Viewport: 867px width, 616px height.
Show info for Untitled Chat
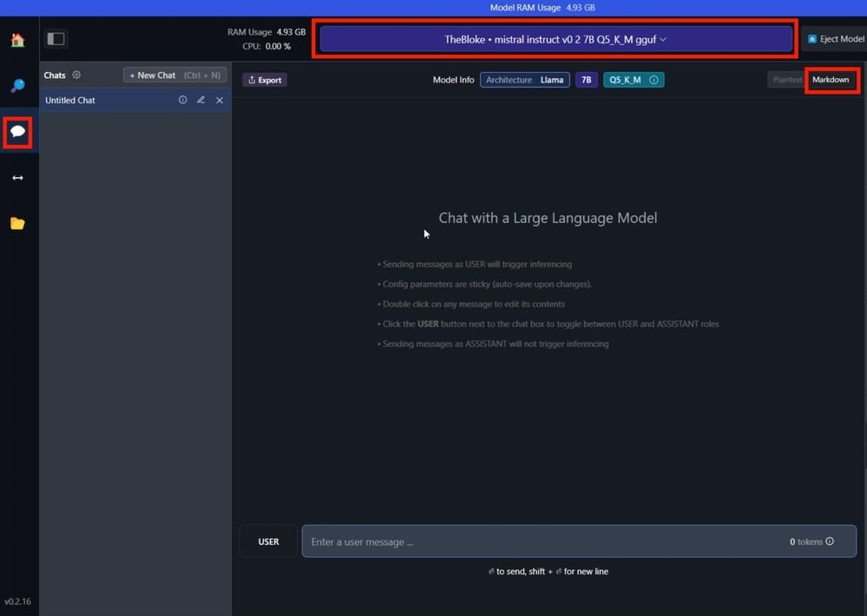coord(182,100)
